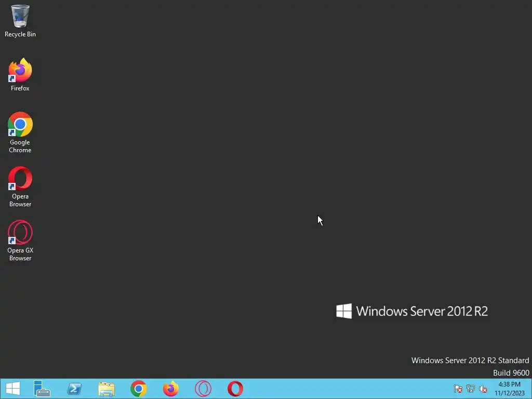This screenshot has width=532, height=399.
Task: Open the network tray icon
Action: click(471, 389)
